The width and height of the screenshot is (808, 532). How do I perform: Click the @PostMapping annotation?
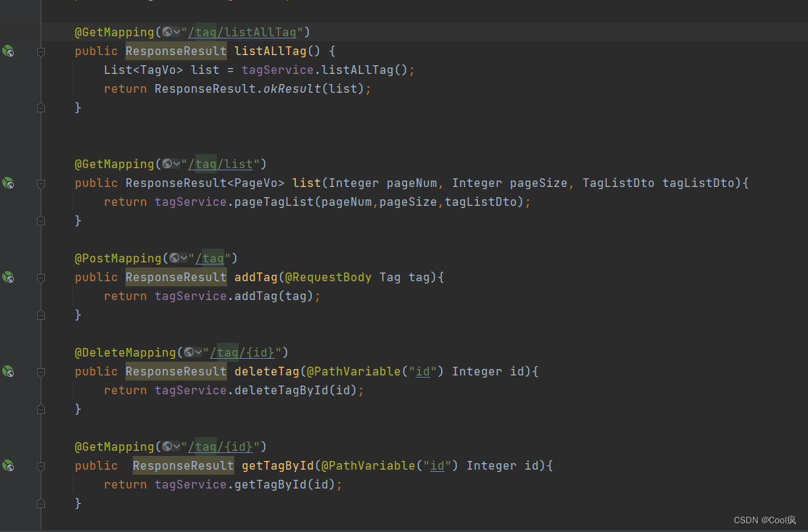click(x=118, y=258)
